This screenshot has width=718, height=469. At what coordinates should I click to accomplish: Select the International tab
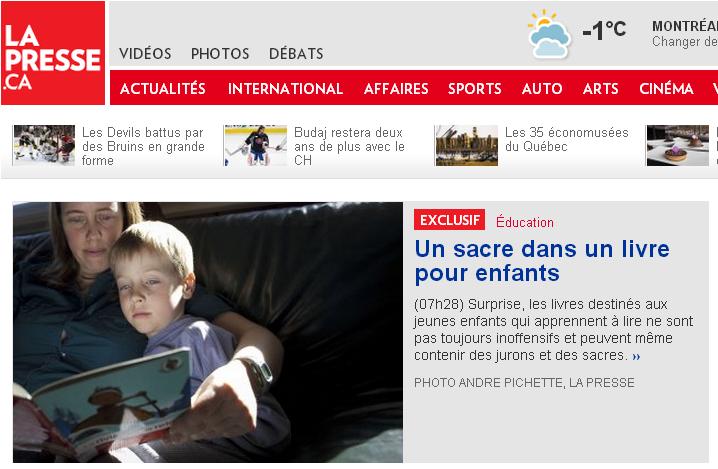285,88
